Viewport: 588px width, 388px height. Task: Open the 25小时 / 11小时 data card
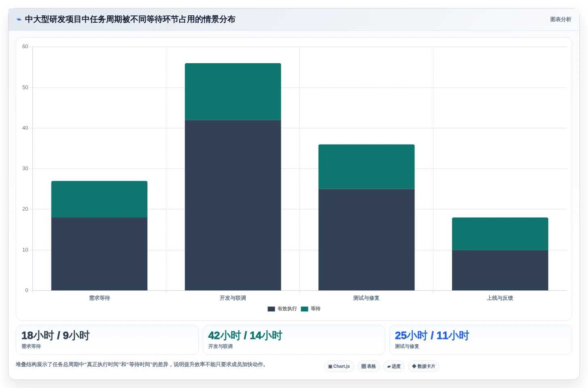click(x=481, y=340)
